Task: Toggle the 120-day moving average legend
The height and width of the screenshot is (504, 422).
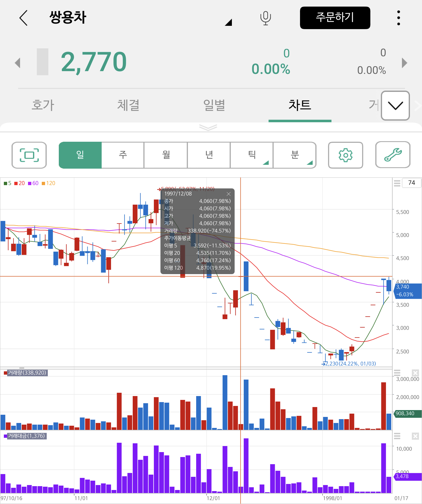Action: 48,183
